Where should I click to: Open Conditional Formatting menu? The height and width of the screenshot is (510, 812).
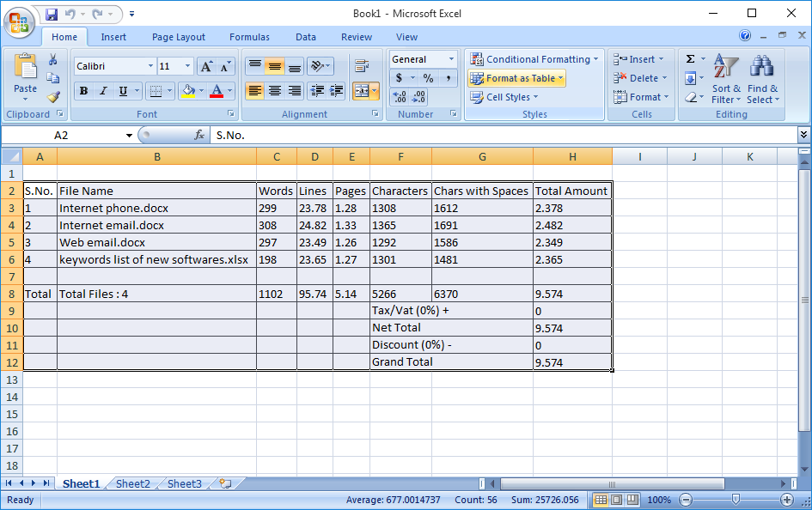click(534, 59)
